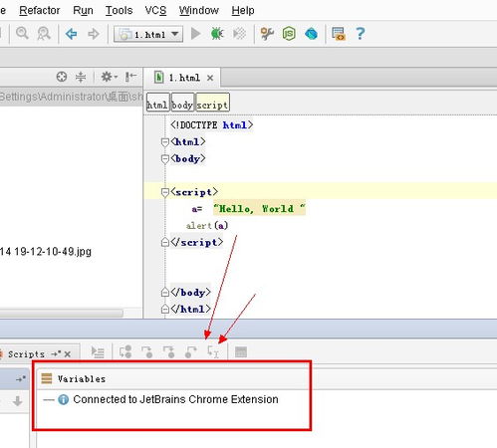The image size is (497, 448).
Task: Select the 19-12-10-49.jpg file in project tree
Action: pos(46,252)
